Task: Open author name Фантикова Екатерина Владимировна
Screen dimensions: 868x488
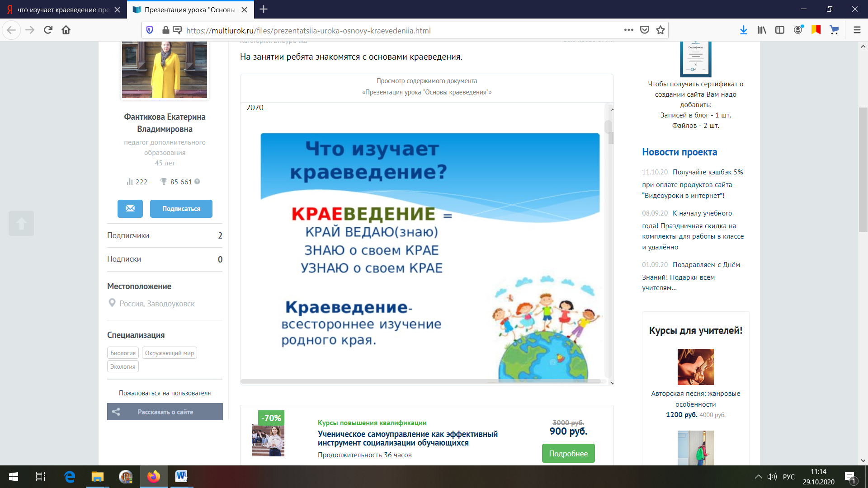Action: (165, 123)
